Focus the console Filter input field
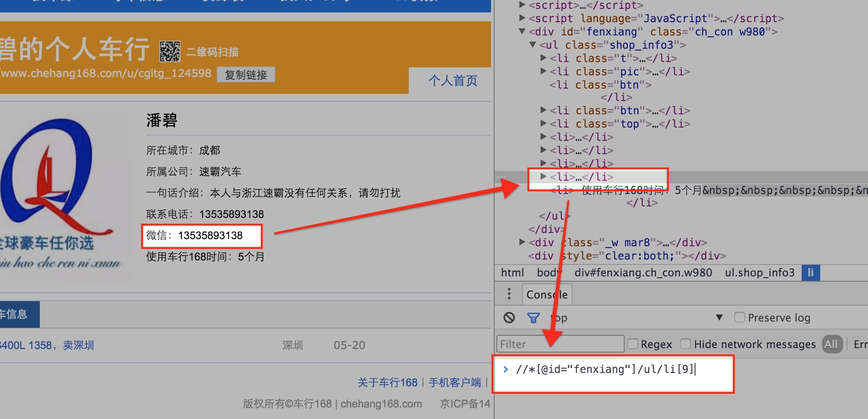 560,344
